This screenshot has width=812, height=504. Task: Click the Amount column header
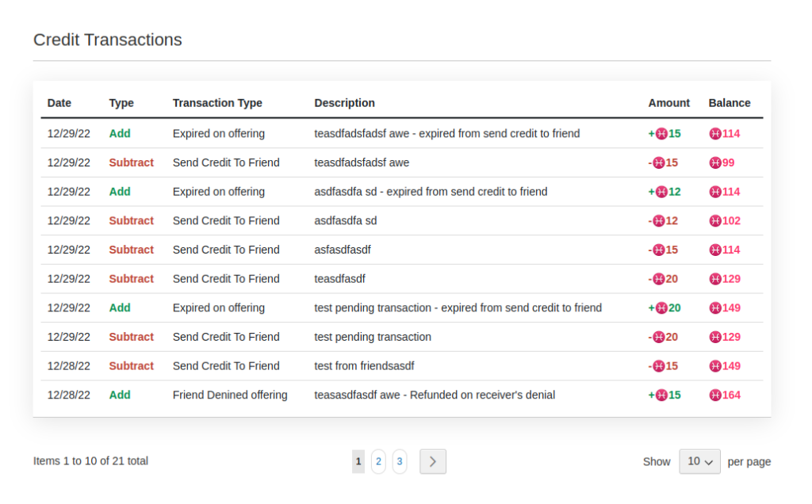(668, 103)
